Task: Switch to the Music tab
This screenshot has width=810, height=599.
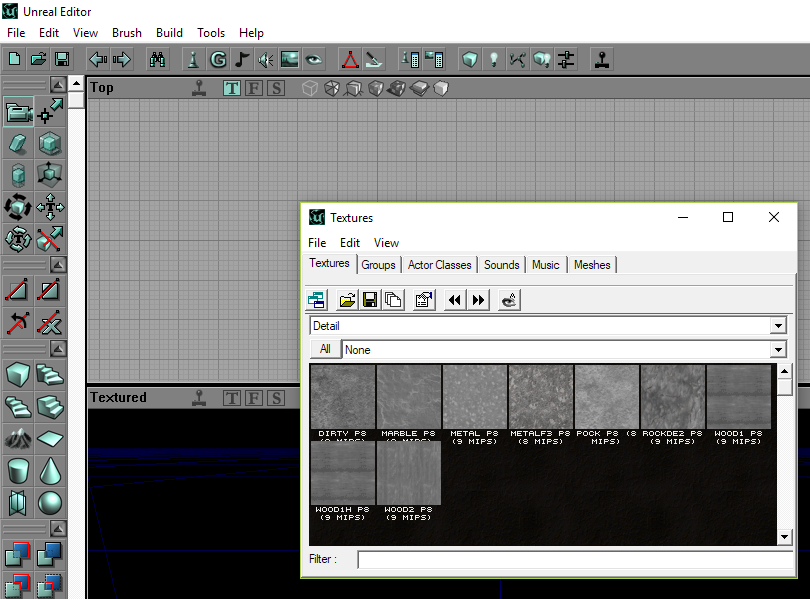Action: pos(546,265)
